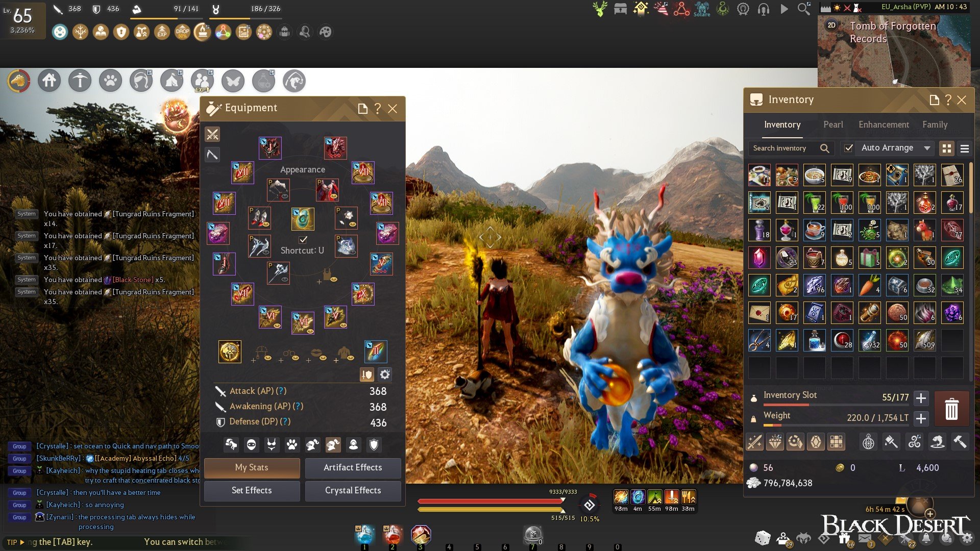Click the gear settings icon in Equipment

click(385, 374)
